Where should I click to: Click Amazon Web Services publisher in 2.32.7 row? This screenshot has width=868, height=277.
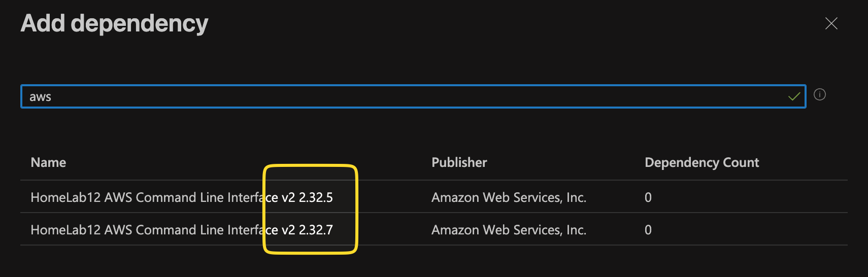(509, 230)
